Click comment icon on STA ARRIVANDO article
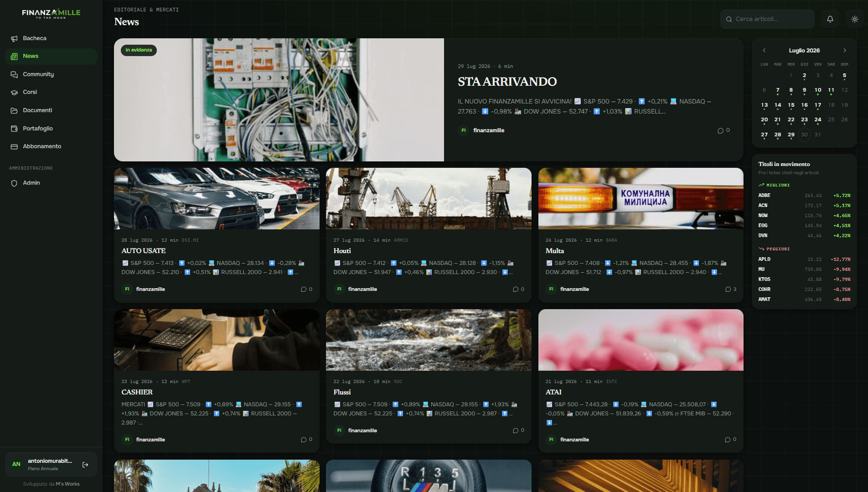868x492 pixels. [x=720, y=130]
